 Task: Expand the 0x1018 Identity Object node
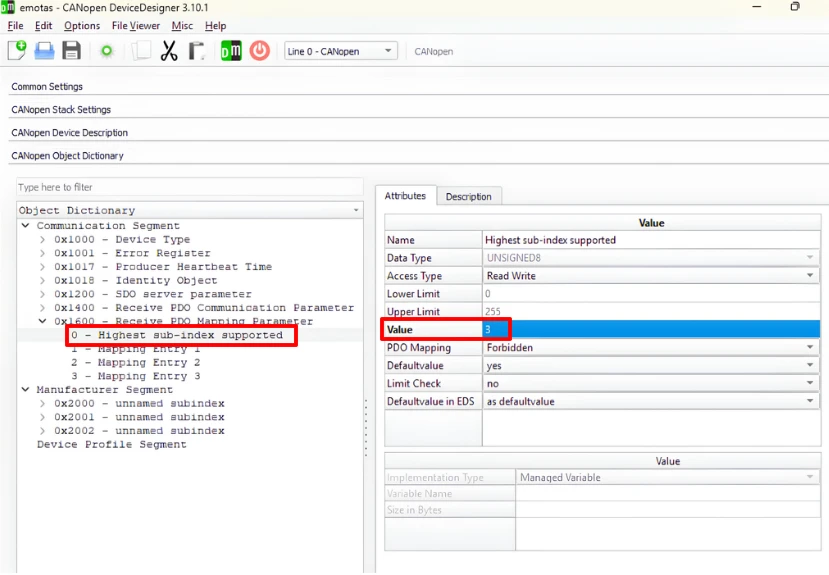[42, 281]
